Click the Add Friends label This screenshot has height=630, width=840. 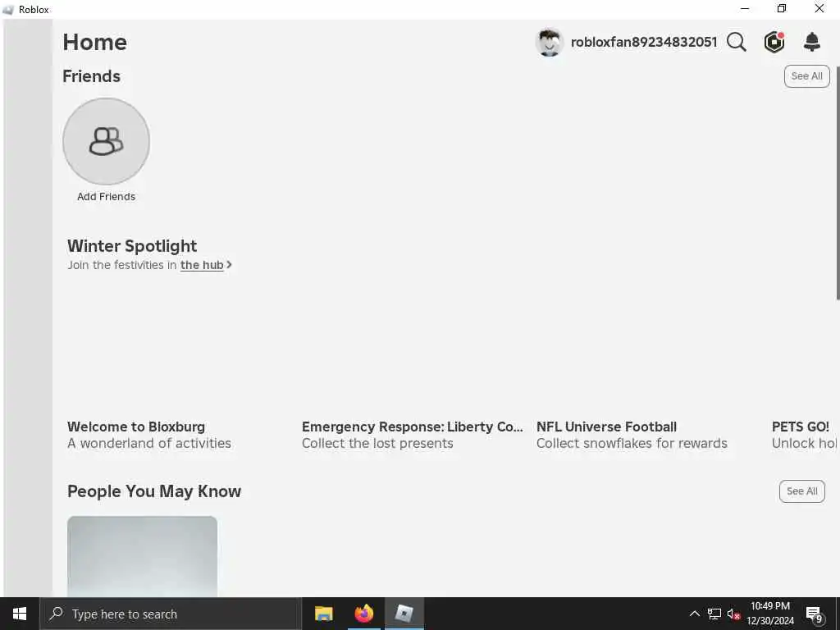click(x=106, y=197)
